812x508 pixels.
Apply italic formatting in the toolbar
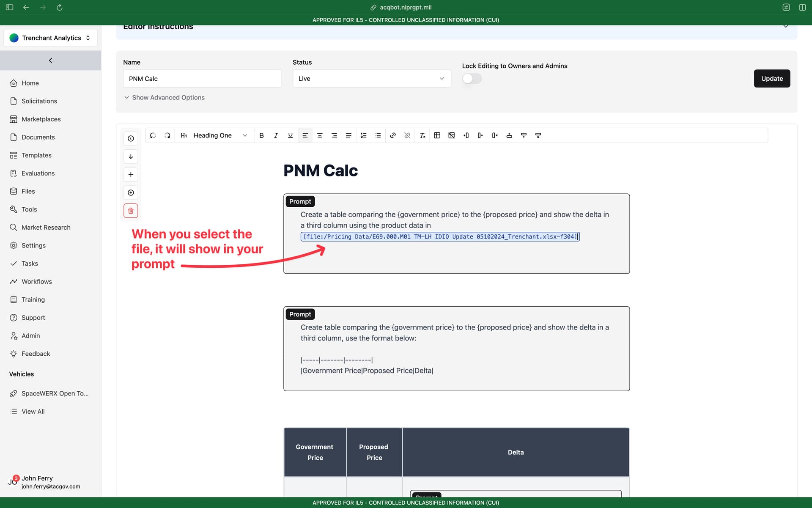coord(276,135)
